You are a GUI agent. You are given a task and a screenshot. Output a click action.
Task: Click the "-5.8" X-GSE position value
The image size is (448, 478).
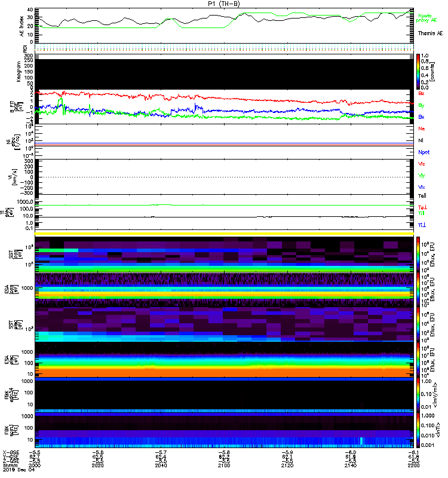point(224,453)
